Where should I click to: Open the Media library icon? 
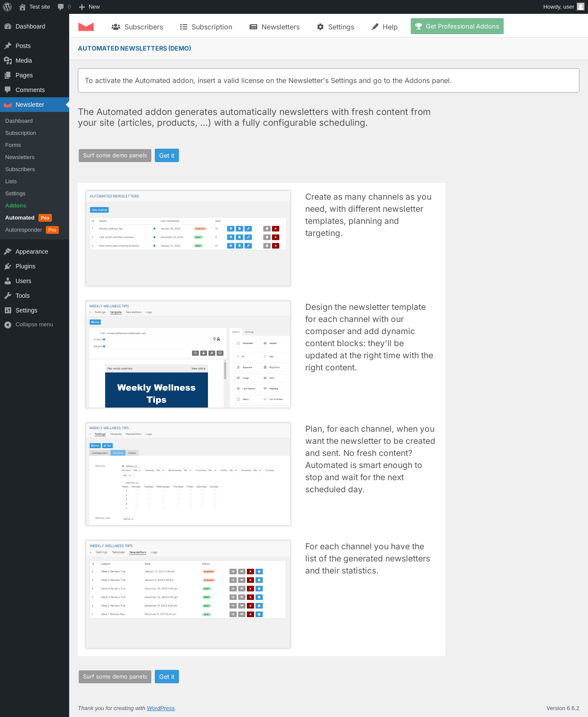click(x=8, y=61)
